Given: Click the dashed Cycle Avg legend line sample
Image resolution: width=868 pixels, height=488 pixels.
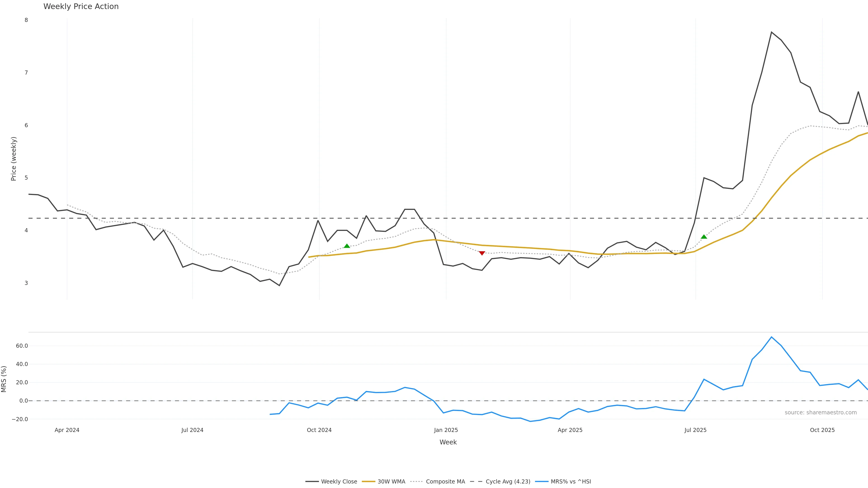Looking at the screenshot, I should [x=476, y=482].
